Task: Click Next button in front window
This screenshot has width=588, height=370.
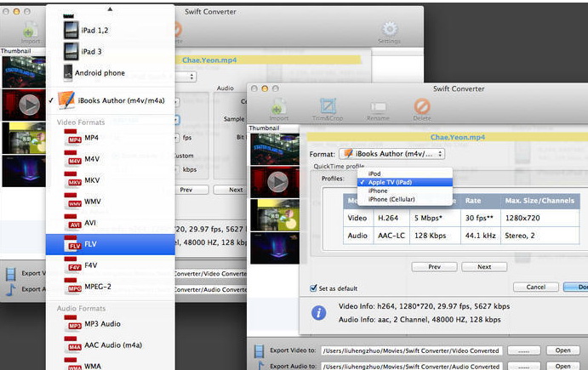Action: (484, 267)
